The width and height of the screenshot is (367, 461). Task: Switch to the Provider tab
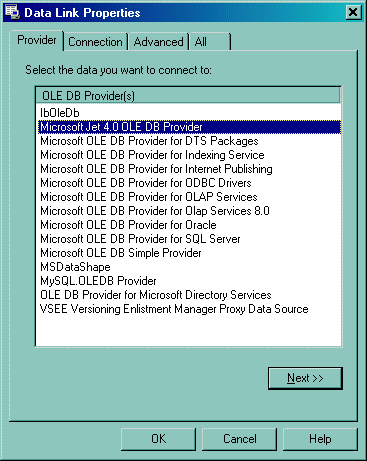pos(37,40)
